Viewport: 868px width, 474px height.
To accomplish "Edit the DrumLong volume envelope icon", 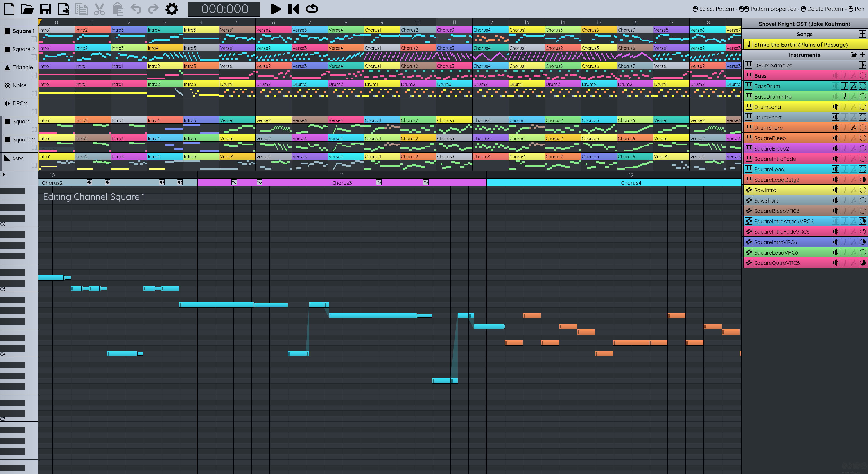I will point(835,107).
